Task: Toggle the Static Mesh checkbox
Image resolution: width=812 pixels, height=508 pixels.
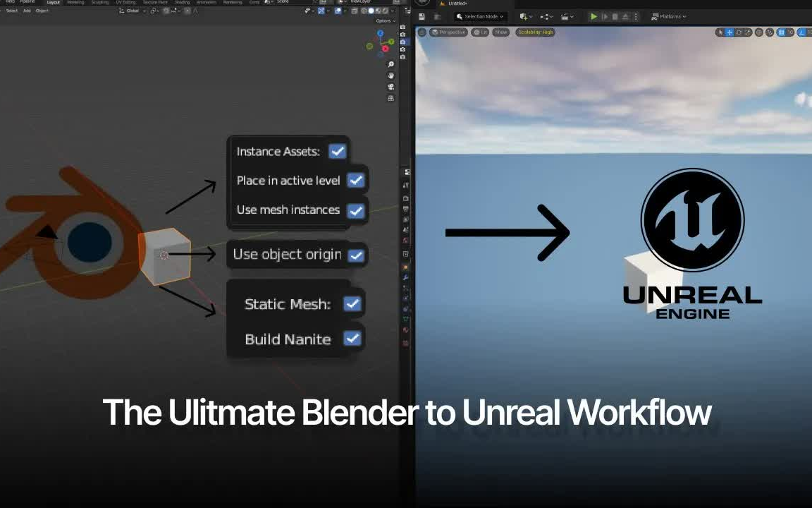Action: pyautogui.click(x=352, y=304)
